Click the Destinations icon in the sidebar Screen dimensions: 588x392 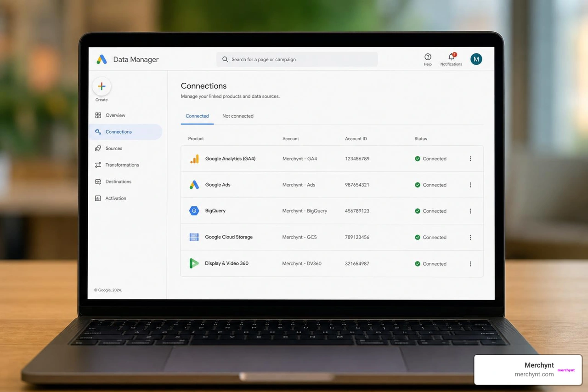(98, 182)
